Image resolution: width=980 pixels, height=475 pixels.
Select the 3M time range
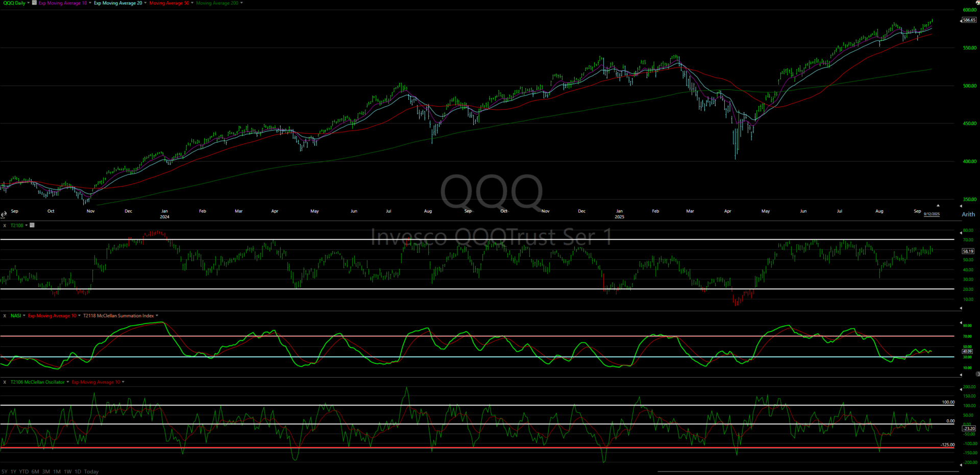click(46, 471)
